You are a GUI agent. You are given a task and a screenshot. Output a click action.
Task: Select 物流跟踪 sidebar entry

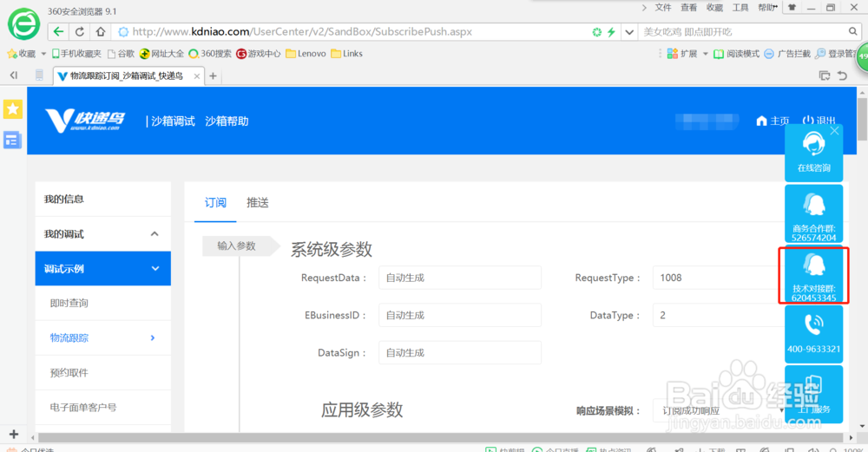[103, 338]
